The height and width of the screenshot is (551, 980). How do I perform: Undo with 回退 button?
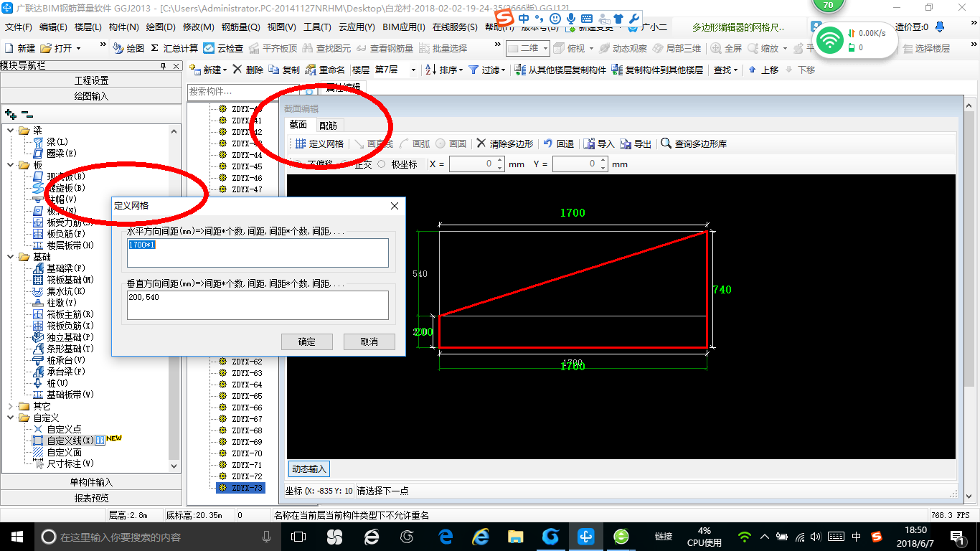tap(559, 143)
